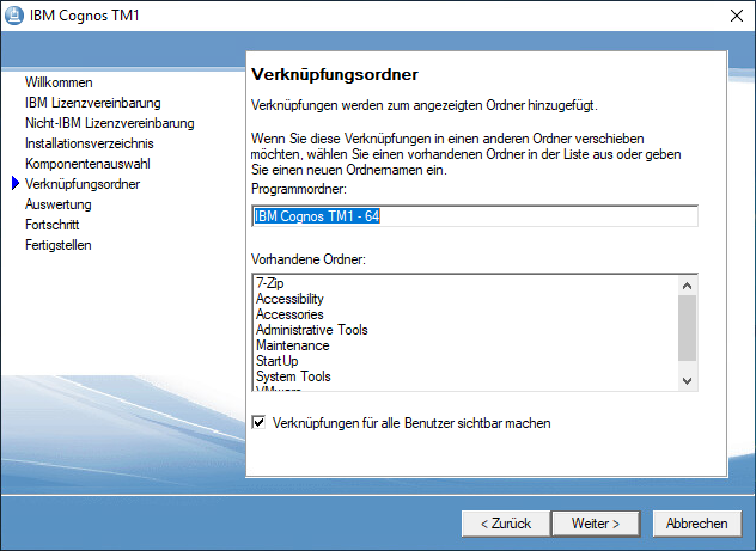Viewport: 756px width, 551px height.
Task: Click the folder list scrollbar thumb
Action: coord(687,327)
